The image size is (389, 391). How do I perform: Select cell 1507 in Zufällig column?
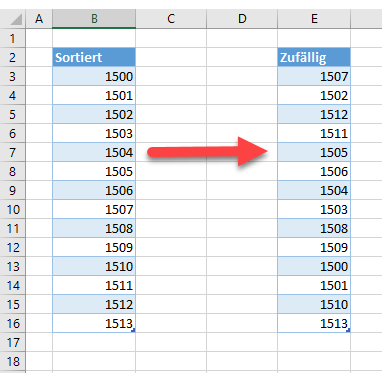coord(314,76)
